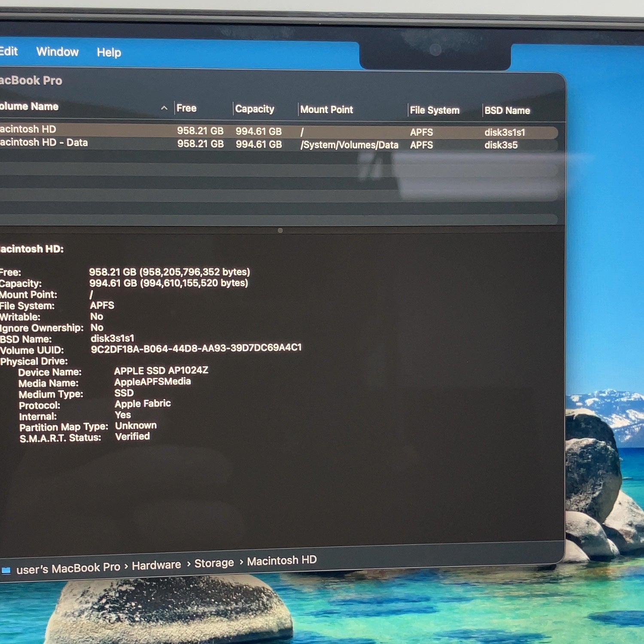Click disk3s1s1 in the table's BSD Name column
Viewport: 644px width, 644px height.
click(505, 132)
